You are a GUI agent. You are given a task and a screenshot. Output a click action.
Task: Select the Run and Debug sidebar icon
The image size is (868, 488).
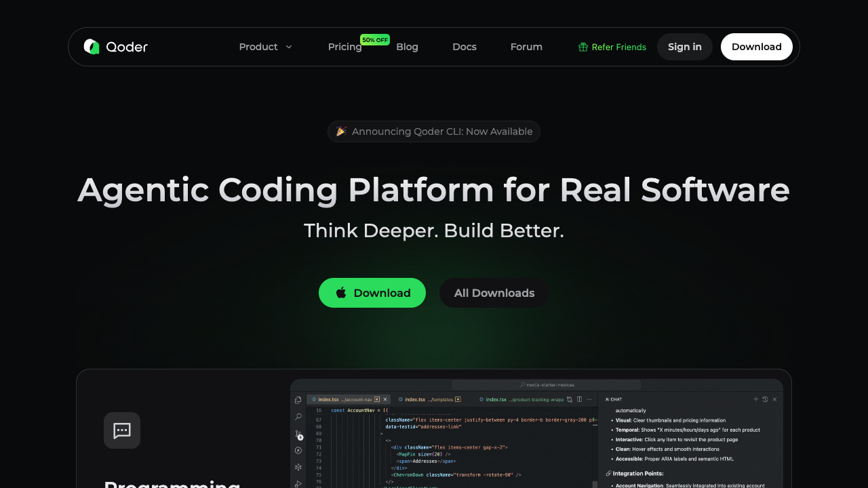298,451
